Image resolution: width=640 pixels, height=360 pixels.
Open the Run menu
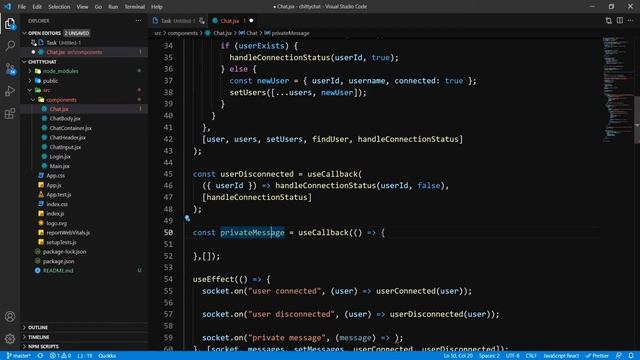[113, 7]
